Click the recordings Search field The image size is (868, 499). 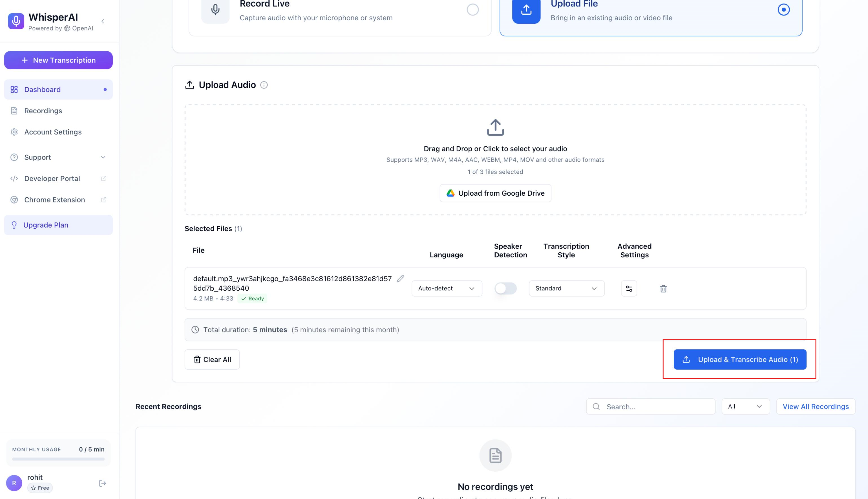pos(650,407)
